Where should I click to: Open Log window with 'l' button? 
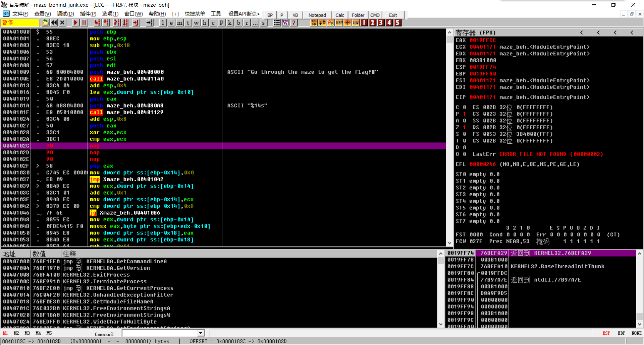163,22
